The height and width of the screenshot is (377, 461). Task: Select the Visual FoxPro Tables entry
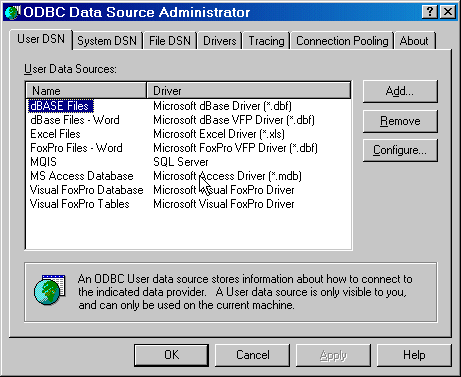pos(80,204)
